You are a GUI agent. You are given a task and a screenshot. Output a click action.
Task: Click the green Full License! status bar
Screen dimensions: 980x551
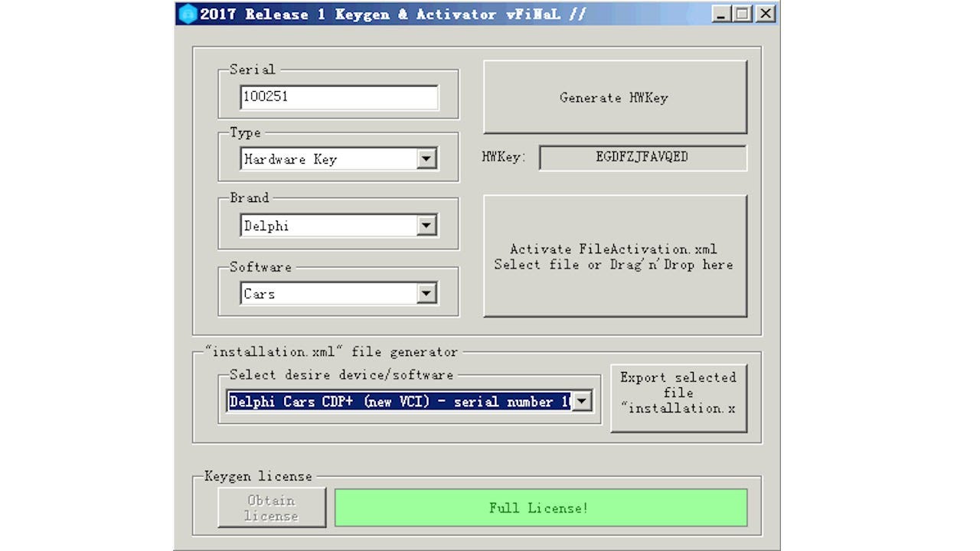pyautogui.click(x=541, y=507)
